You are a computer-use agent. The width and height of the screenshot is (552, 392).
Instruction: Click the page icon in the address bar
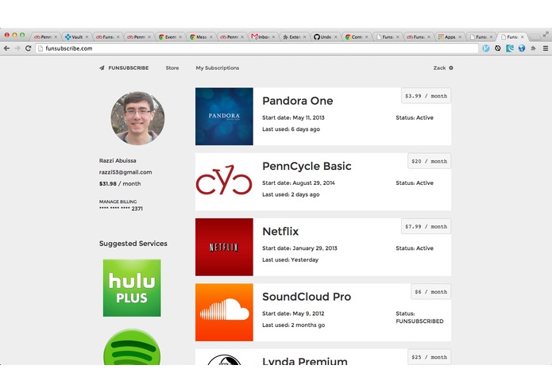tap(41, 48)
